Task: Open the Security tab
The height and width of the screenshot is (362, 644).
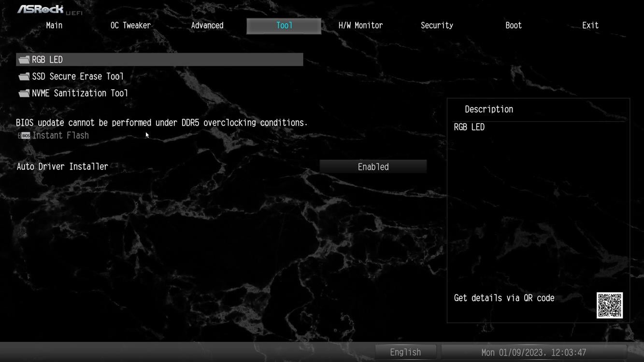Action: (437, 26)
